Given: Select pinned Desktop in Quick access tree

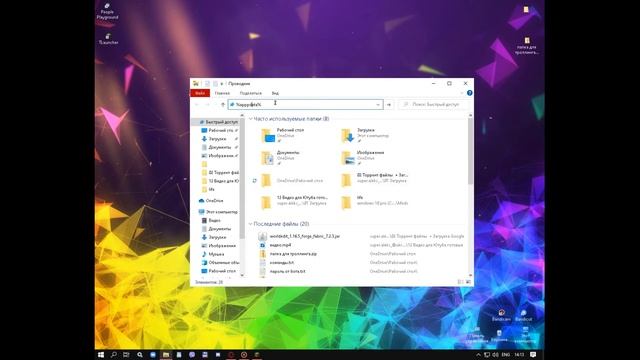Looking at the screenshot, I should tap(218, 130).
